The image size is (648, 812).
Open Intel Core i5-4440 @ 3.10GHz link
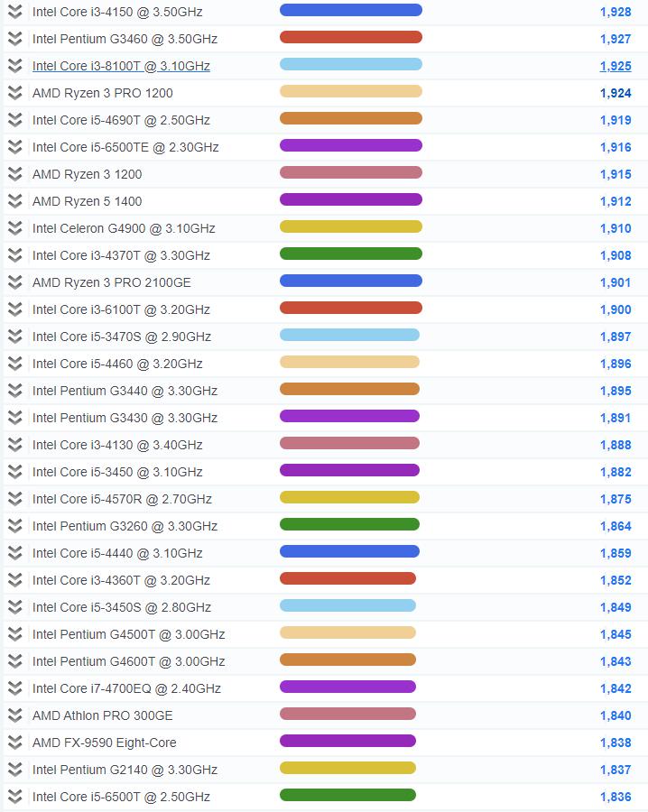(117, 554)
